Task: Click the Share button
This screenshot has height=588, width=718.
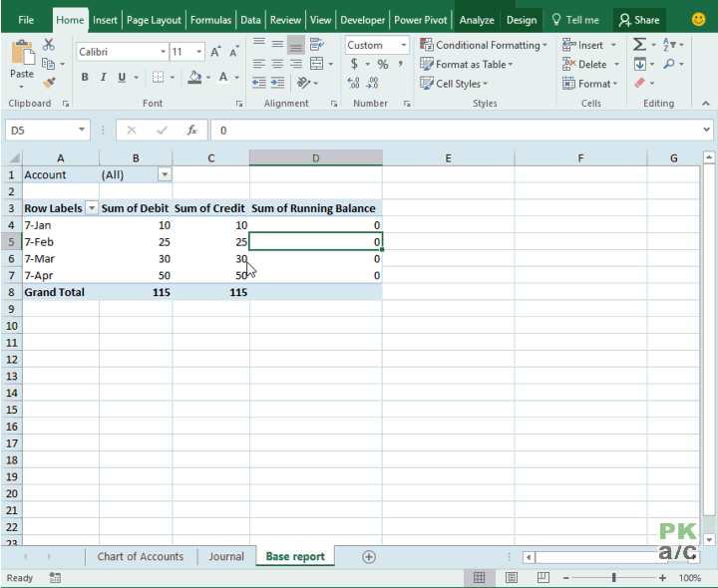Action: click(x=639, y=20)
